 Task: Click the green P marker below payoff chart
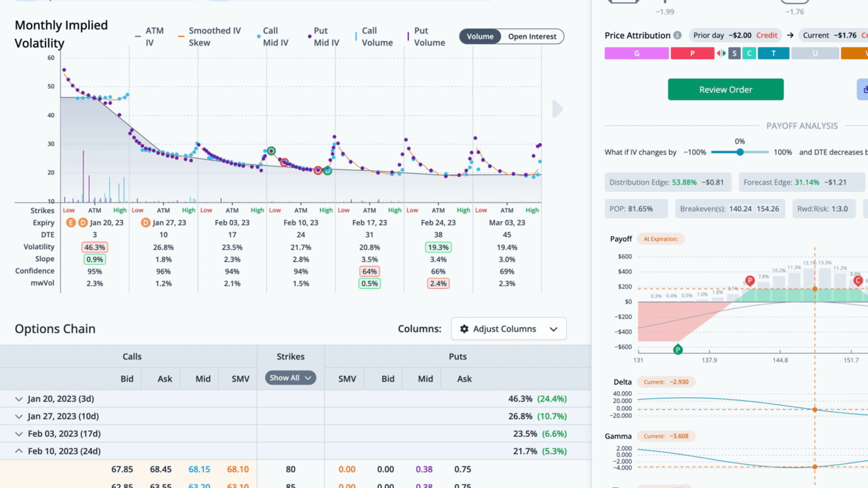pos(677,349)
